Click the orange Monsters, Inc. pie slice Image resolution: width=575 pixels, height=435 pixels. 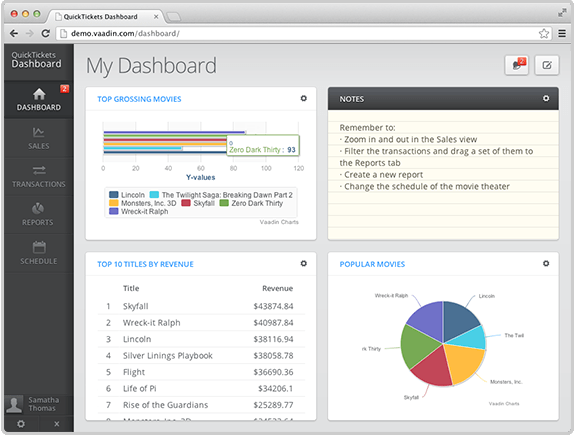pyautogui.click(x=464, y=362)
